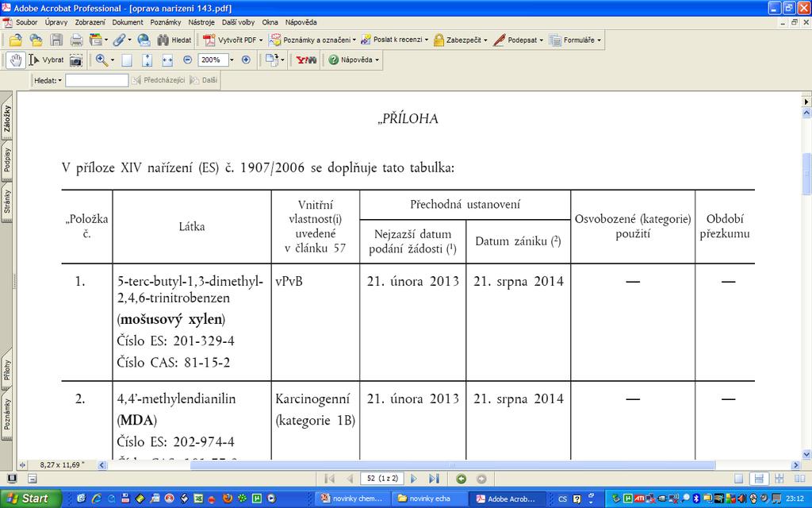Click the grey Next View button
Image resolution: width=812 pixels, height=508 pixels.
tap(481, 479)
